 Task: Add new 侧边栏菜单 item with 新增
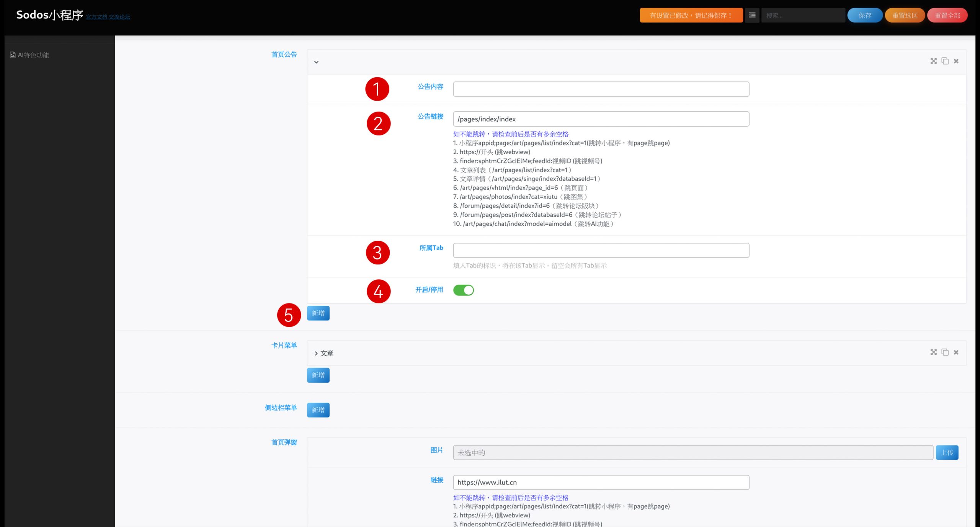[318, 410]
